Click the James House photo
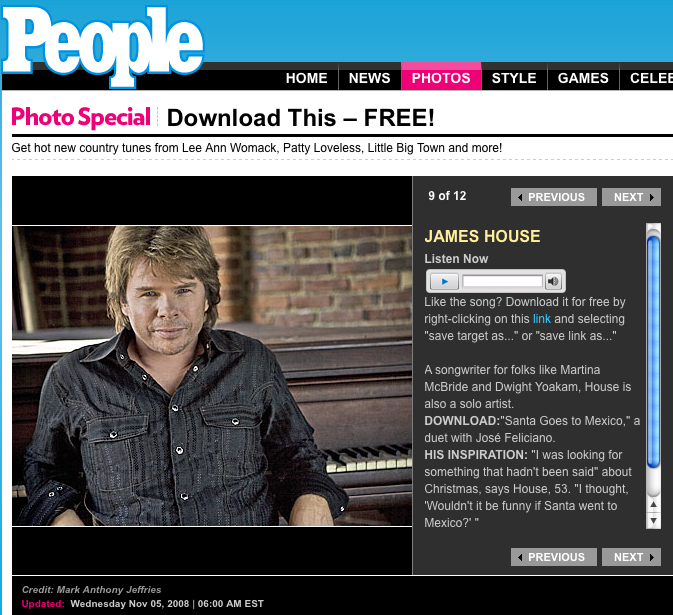Image resolution: width=673 pixels, height=615 pixels. coord(212,376)
